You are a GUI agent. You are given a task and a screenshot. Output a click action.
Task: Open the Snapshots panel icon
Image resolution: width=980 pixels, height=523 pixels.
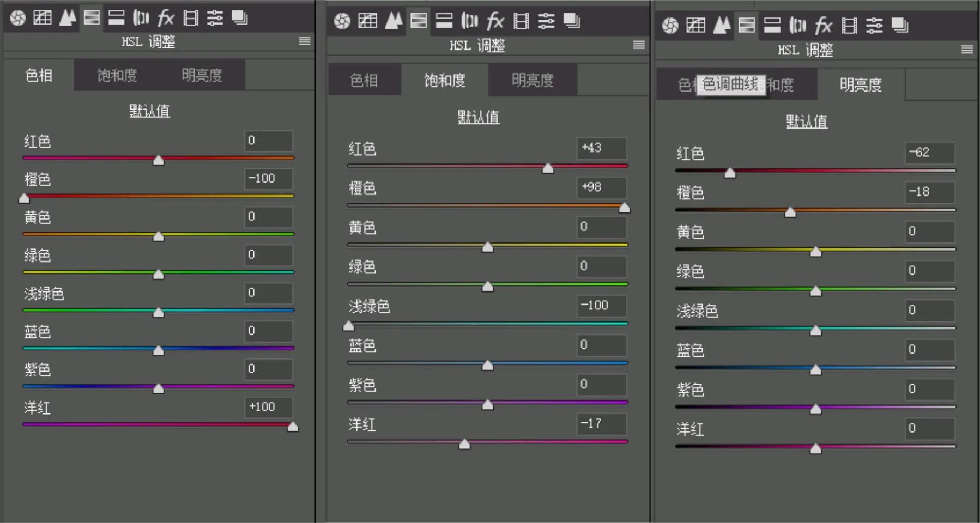[239, 17]
